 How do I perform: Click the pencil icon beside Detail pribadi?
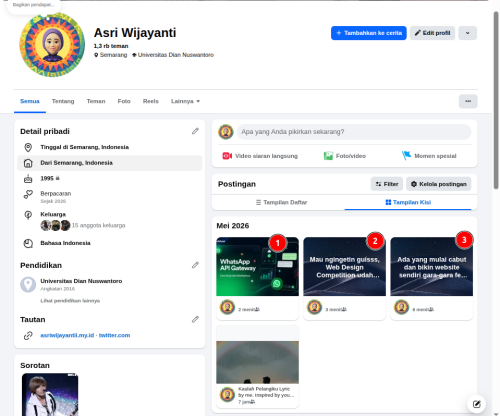click(x=195, y=131)
